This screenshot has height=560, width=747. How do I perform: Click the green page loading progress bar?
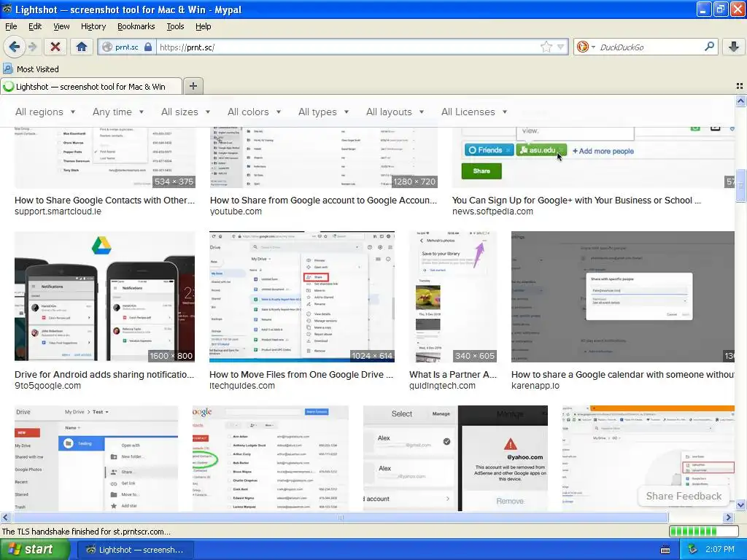(704, 531)
